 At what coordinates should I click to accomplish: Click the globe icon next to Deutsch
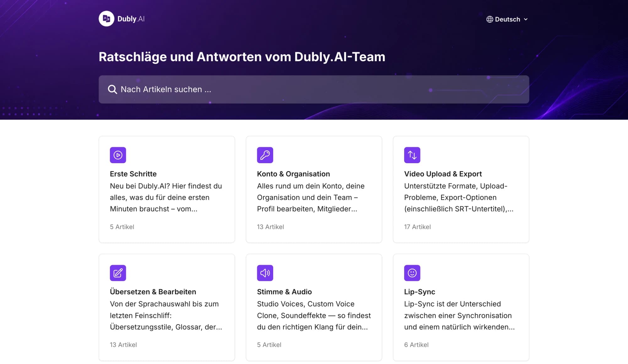pyautogui.click(x=490, y=19)
